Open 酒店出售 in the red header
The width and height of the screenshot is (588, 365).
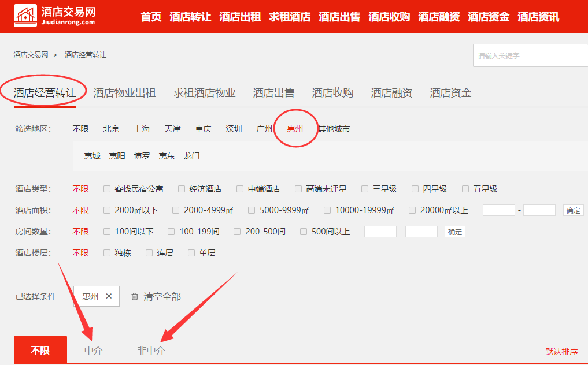point(339,17)
